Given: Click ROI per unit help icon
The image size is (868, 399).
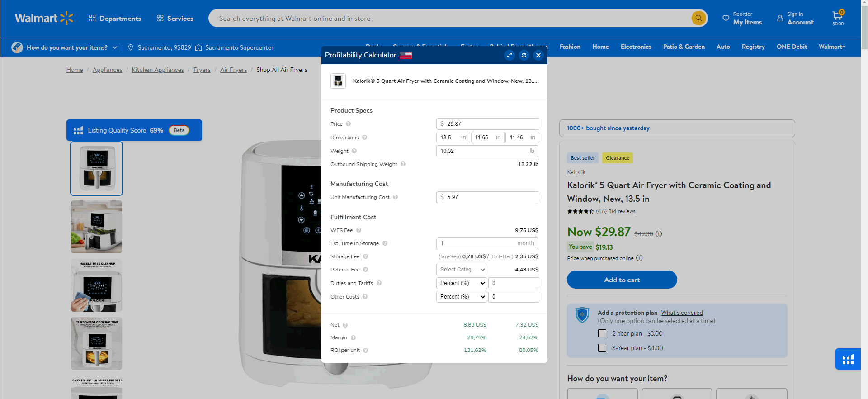Looking at the screenshot, I should pyautogui.click(x=365, y=350).
